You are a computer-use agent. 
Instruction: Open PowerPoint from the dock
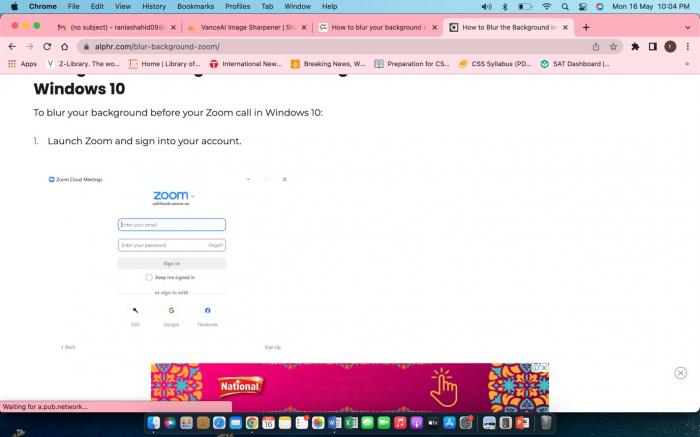522,422
